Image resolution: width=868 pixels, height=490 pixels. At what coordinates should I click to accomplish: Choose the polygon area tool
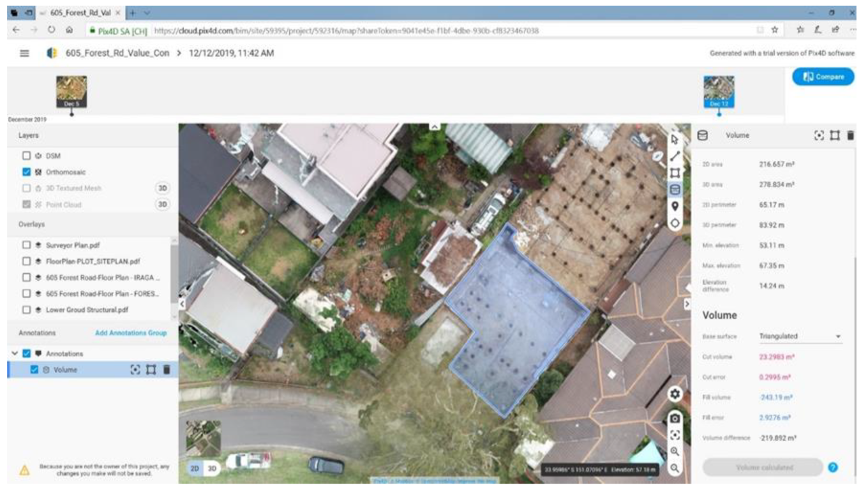click(x=675, y=173)
